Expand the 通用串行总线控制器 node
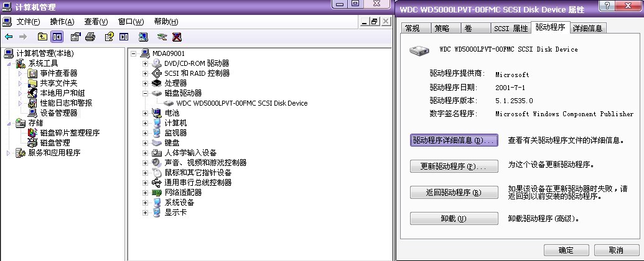Image resolution: width=644 pixels, height=261 pixels. click(x=145, y=183)
